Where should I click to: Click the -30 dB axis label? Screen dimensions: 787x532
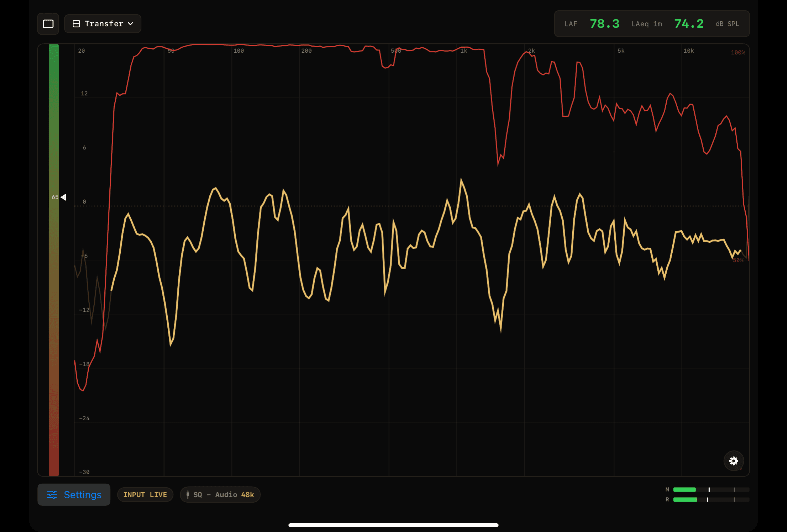coord(84,472)
